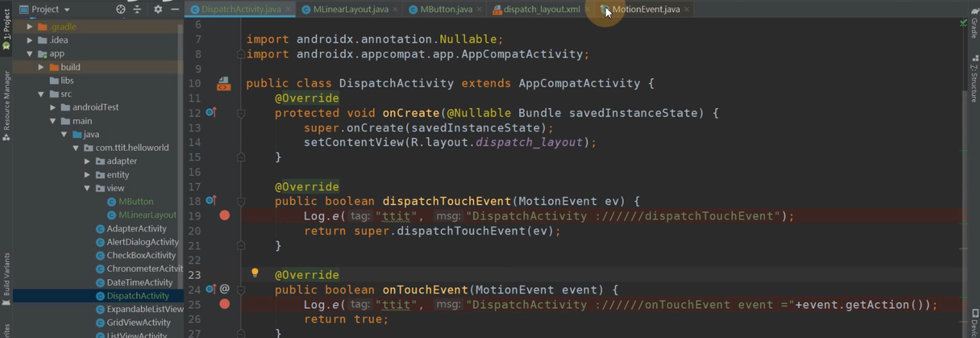Expand the build folder
The height and width of the screenshot is (338, 980).
coord(41,67)
